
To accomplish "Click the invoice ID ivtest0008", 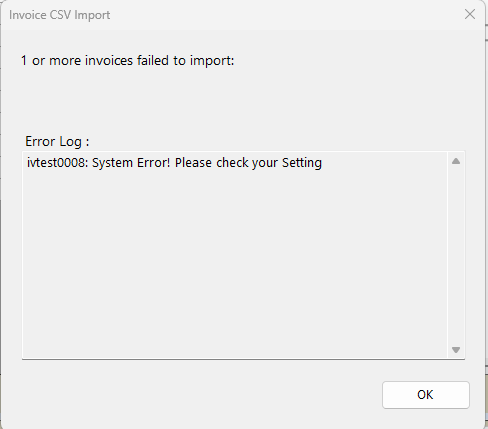I will [56, 163].
